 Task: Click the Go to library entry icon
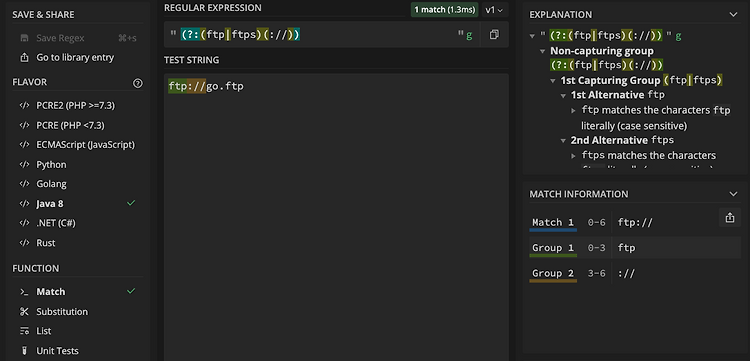24,57
